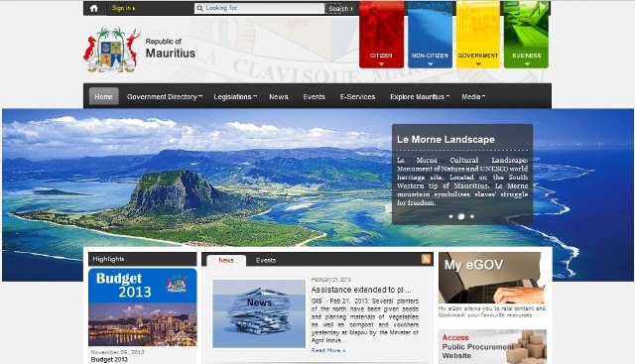Screen dimensions: 635x364
Task: Open the blue Non-Citizen tile
Action: coord(430,35)
